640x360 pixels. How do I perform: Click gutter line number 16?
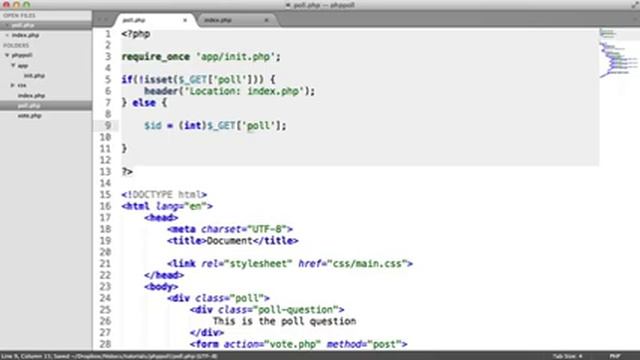pyautogui.click(x=105, y=206)
